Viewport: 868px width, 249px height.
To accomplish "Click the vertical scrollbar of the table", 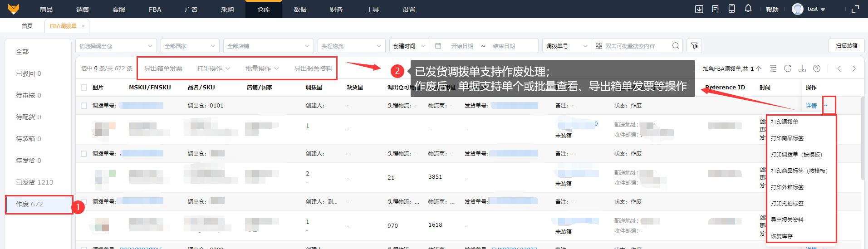I will coord(863,138).
